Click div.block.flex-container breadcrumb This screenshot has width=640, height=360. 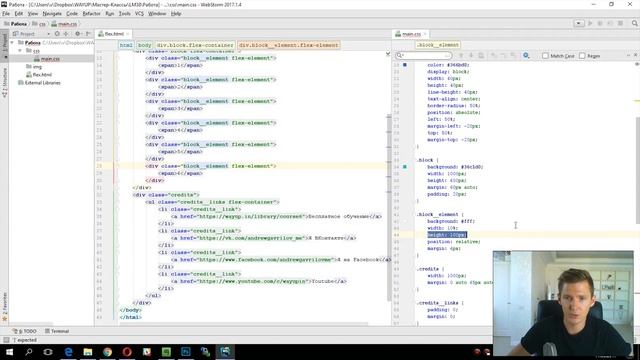(x=195, y=45)
